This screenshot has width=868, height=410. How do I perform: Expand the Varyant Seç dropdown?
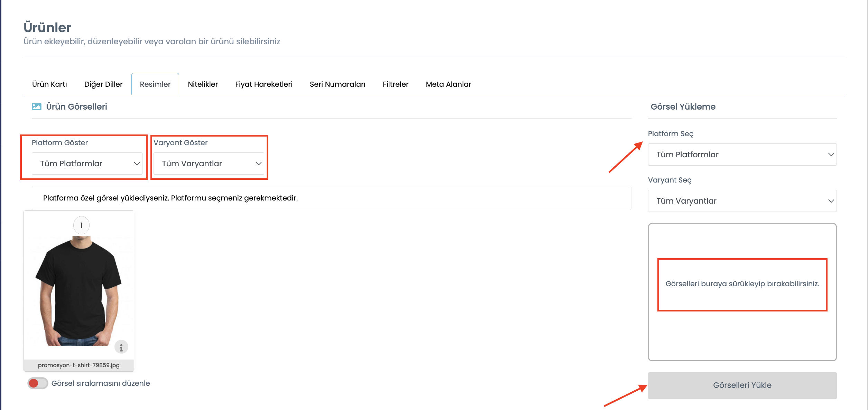pyautogui.click(x=742, y=201)
